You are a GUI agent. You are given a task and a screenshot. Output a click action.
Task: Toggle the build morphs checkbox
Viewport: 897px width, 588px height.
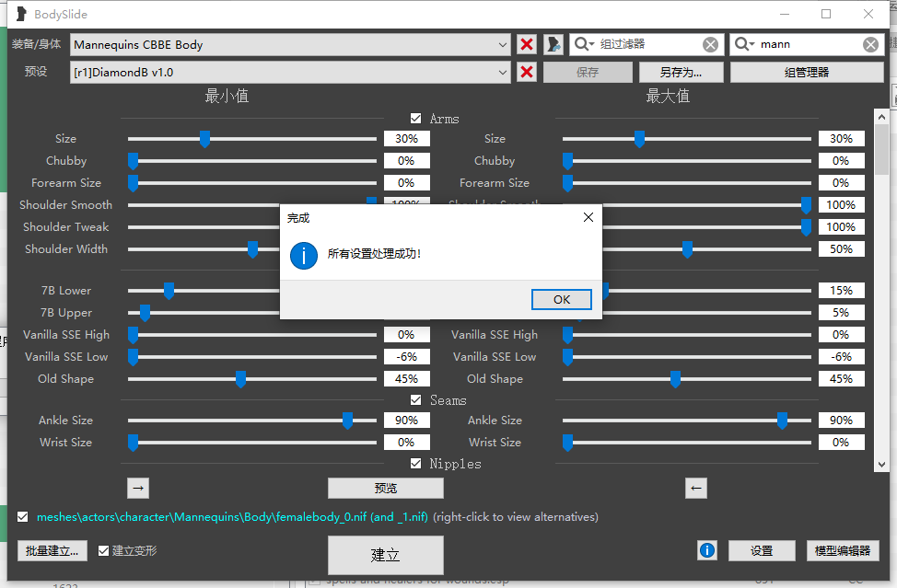103,551
